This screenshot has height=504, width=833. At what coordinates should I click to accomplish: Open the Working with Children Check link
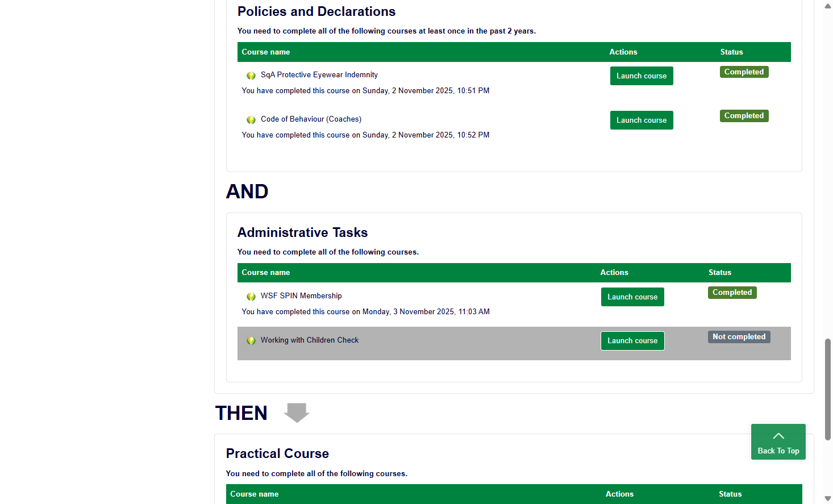(310, 340)
